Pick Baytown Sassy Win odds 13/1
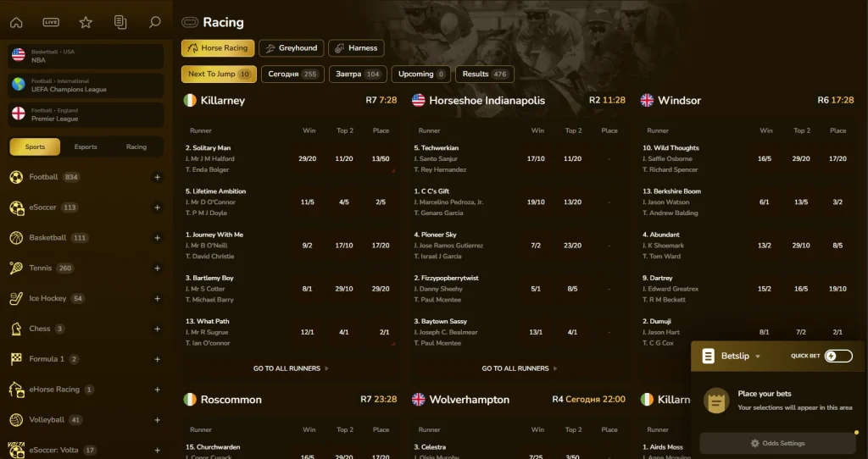This screenshot has height=459, width=868. pos(536,332)
